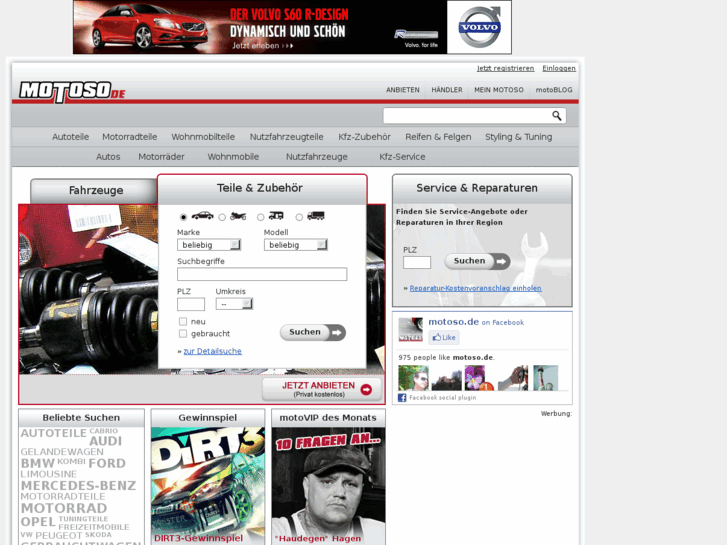Click the Facebook social plugin icon
This screenshot has height=545, width=727.
(402, 398)
